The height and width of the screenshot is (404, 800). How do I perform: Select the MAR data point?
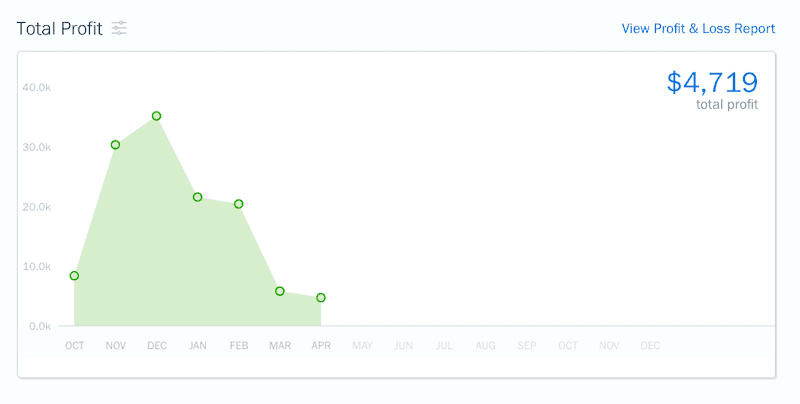[279, 291]
